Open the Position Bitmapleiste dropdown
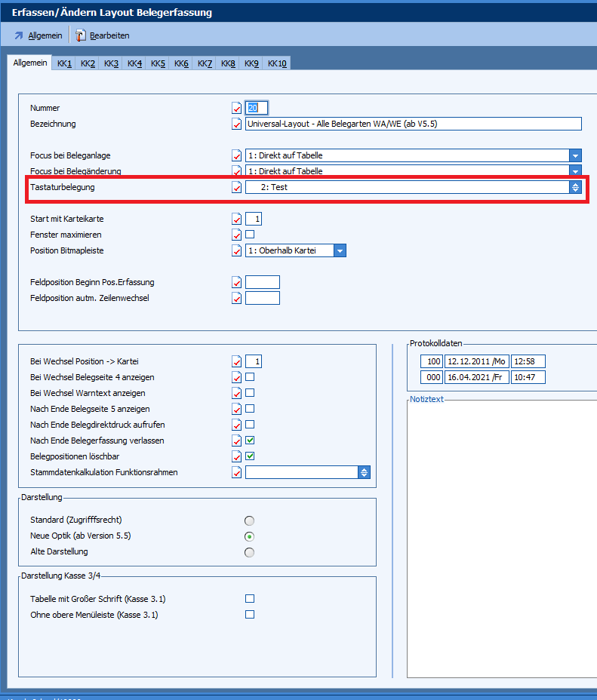 click(340, 250)
